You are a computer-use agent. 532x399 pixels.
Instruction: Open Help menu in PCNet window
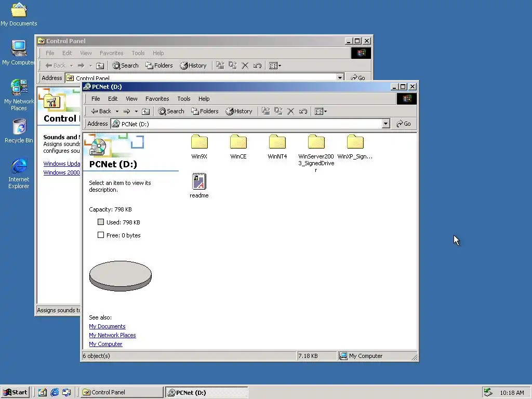pyautogui.click(x=204, y=99)
